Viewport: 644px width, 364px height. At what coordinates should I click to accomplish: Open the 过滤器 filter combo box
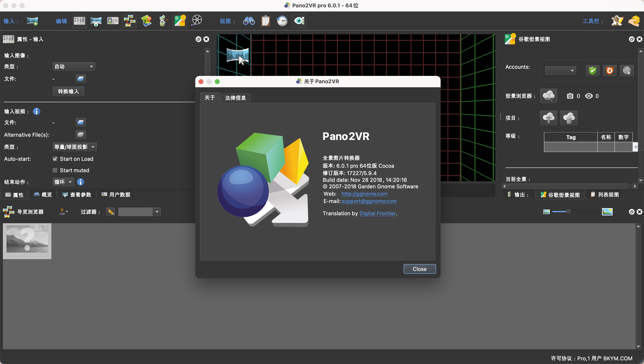coord(139,212)
